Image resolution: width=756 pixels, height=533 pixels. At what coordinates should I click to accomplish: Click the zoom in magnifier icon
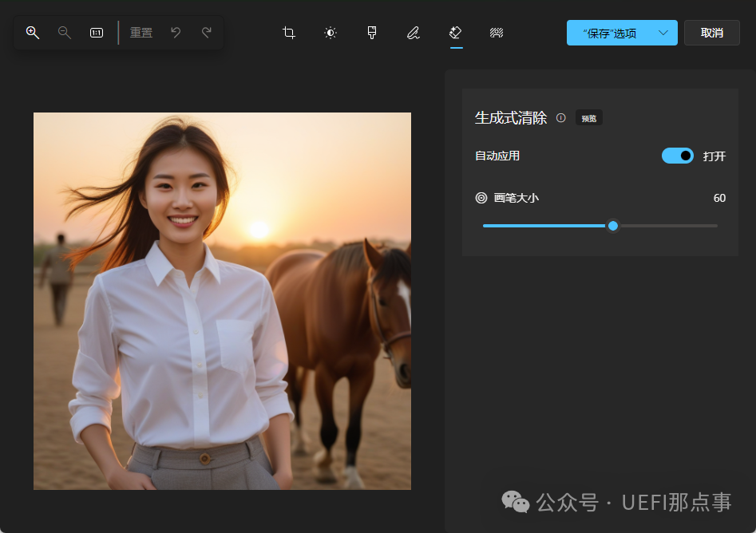(33, 33)
